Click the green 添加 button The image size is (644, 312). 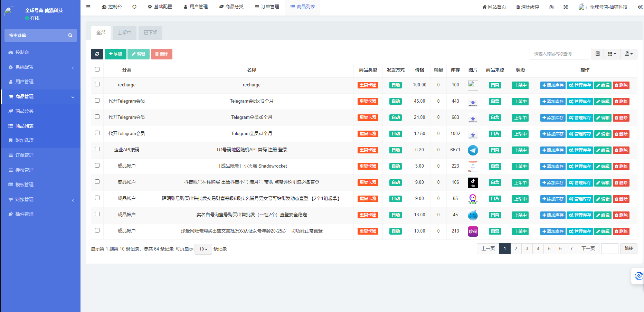[x=115, y=54]
